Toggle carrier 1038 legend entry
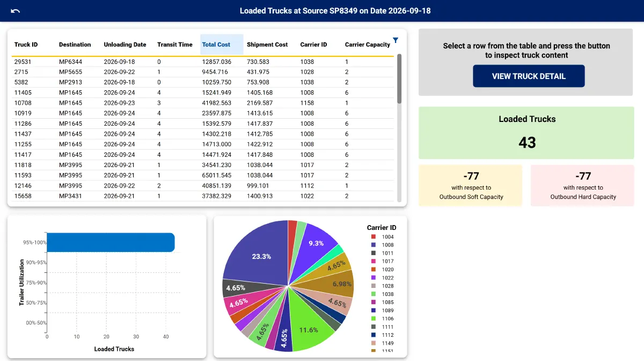The width and height of the screenshot is (644, 361). (382, 294)
